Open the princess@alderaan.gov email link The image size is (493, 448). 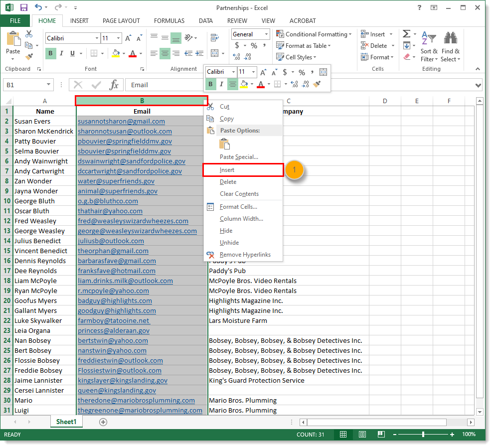[x=114, y=330]
